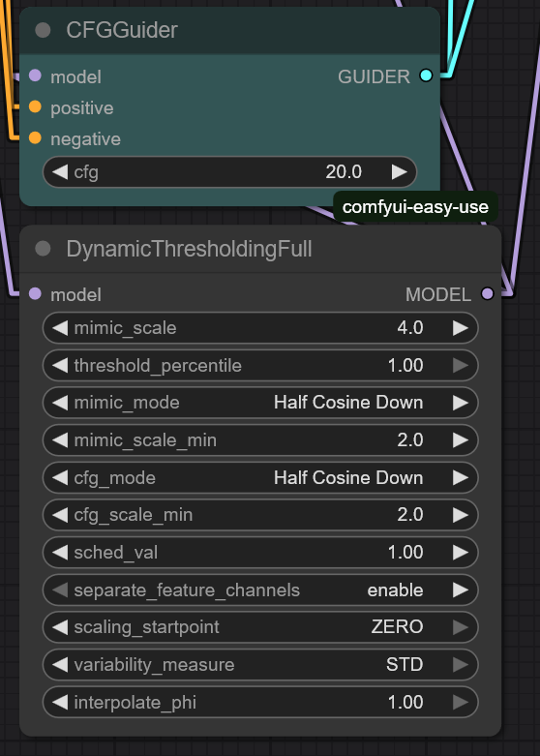Click the DynamicThresholdingFull model input socket
Viewport: 540px width, 756px height.
click(x=35, y=293)
